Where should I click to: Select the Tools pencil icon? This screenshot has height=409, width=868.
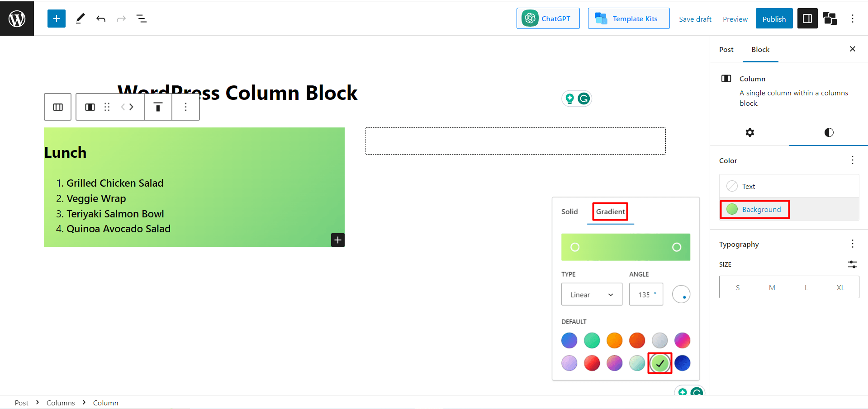click(80, 19)
